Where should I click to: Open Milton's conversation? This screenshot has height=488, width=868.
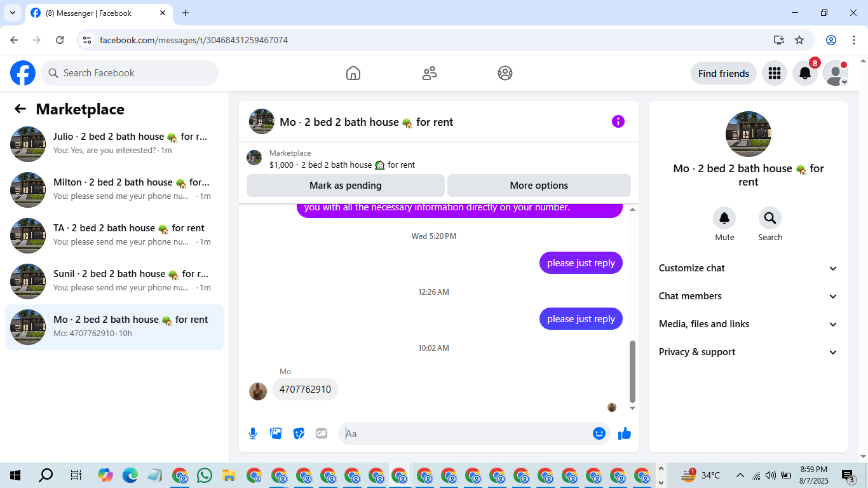(x=114, y=190)
